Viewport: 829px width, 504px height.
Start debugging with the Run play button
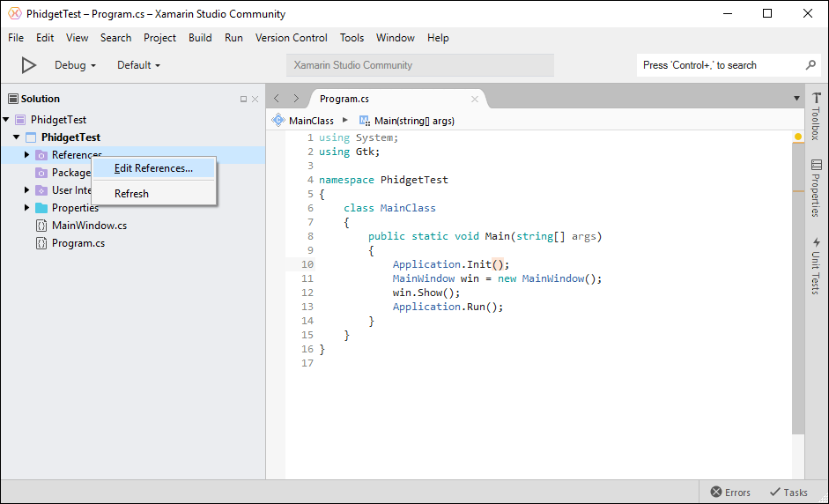pyautogui.click(x=28, y=65)
